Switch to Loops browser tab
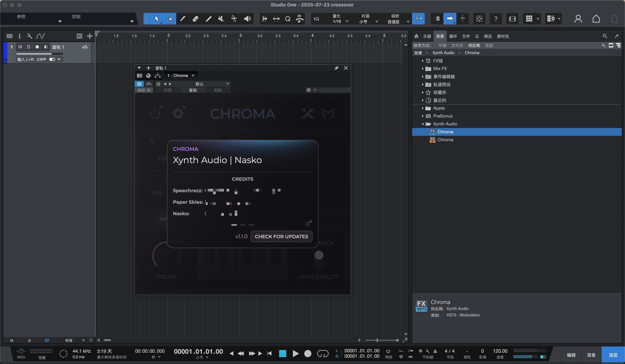Image resolution: width=625 pixels, height=364 pixels. pyautogui.click(x=453, y=36)
